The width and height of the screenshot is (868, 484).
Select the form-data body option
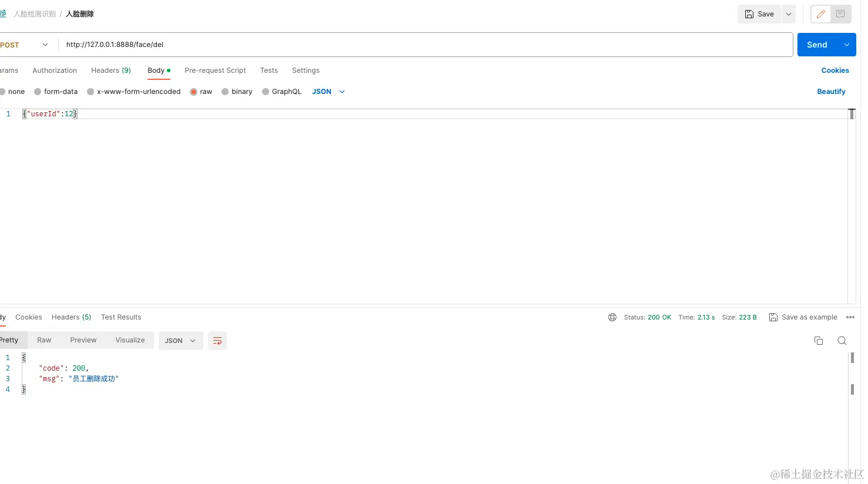[56, 92]
